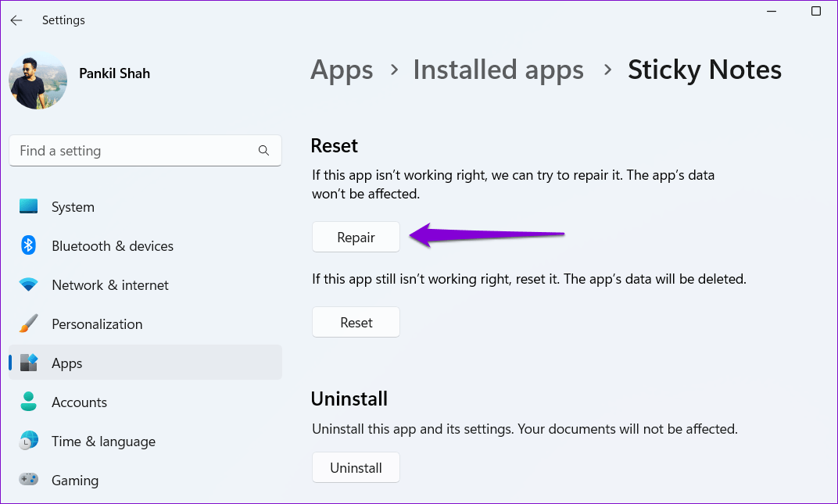Image resolution: width=838 pixels, height=504 pixels.
Task: Click the Network & internet globe icon
Action: [x=28, y=284]
